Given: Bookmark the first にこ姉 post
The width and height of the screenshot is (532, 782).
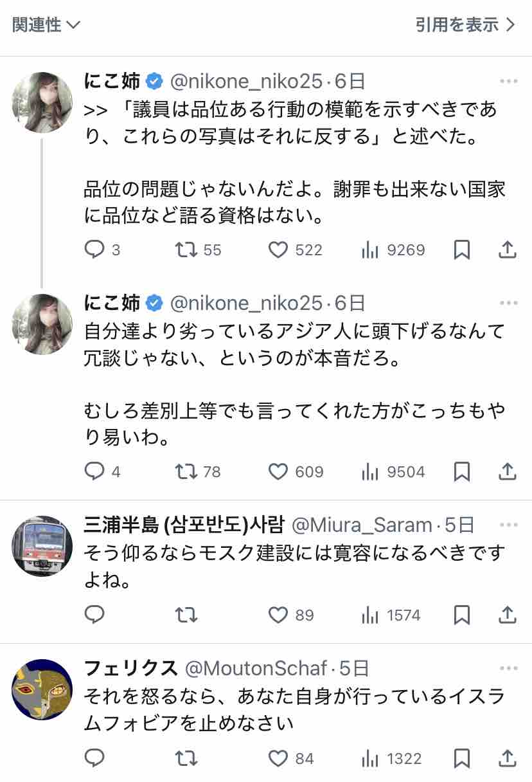Looking at the screenshot, I should tap(461, 250).
